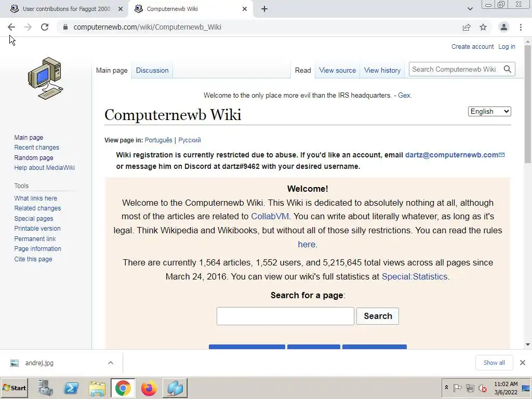Open Cite this page in the sidebar
Image resolution: width=532 pixels, height=399 pixels.
click(x=33, y=259)
